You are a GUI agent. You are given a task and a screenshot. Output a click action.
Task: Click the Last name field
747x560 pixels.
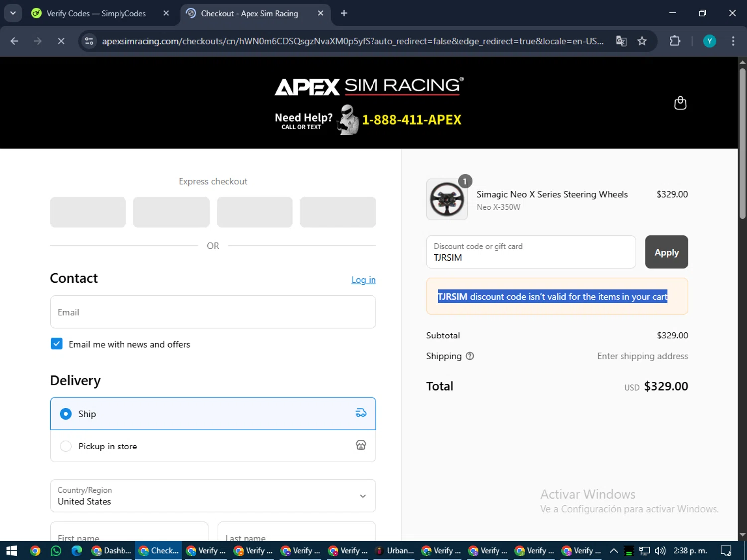pos(297,532)
